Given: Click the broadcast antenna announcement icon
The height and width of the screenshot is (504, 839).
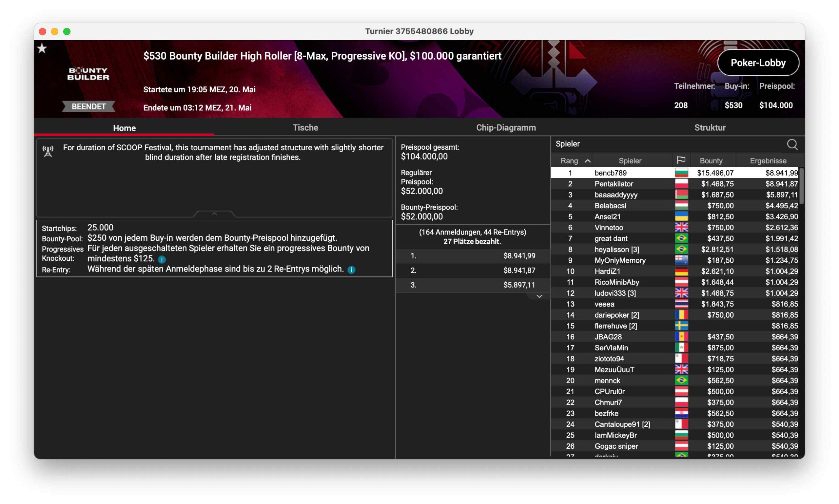Looking at the screenshot, I should point(48,151).
